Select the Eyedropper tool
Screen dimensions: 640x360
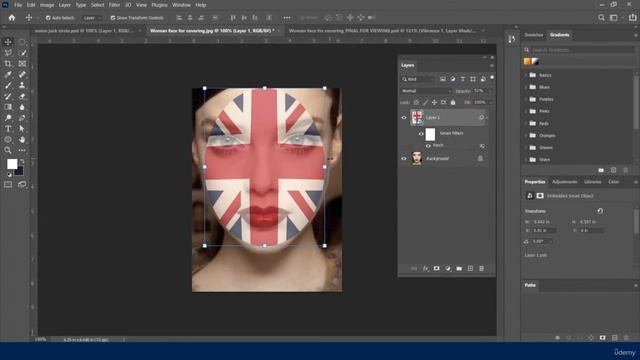[x=8, y=74]
